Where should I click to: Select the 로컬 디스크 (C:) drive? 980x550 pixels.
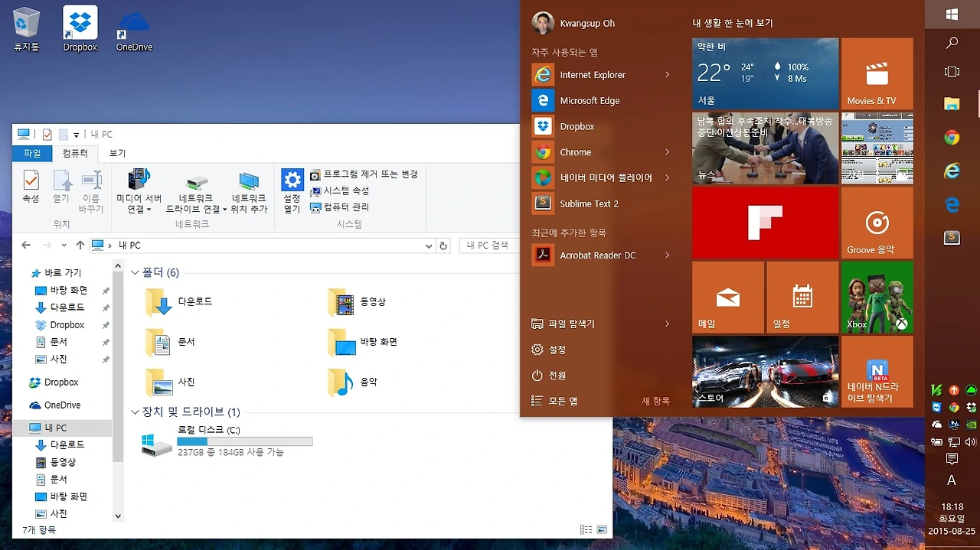[227, 441]
